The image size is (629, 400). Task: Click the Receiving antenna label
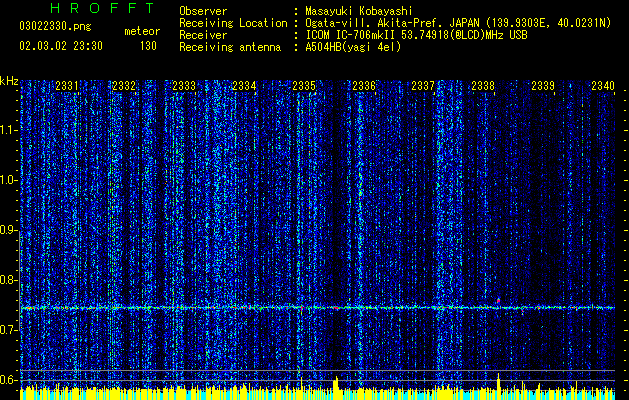pos(230,47)
